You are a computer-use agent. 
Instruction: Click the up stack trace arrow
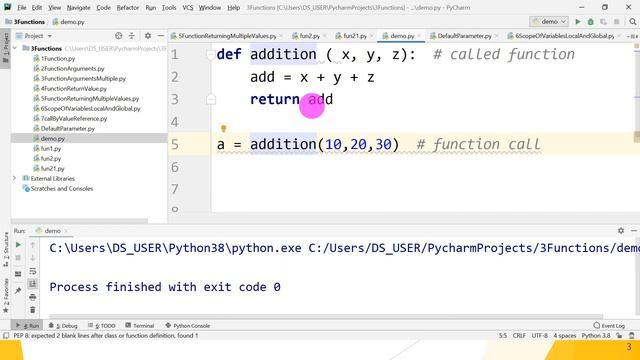pos(33,245)
